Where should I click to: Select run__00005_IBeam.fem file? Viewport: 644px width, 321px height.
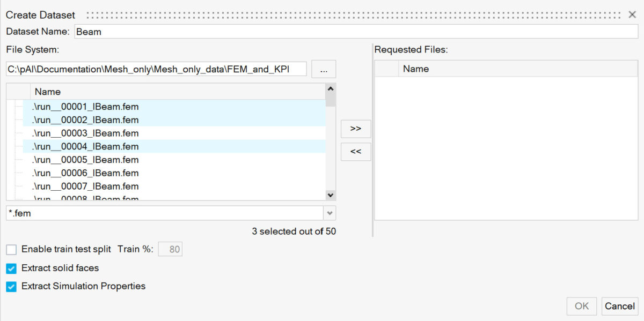click(86, 160)
